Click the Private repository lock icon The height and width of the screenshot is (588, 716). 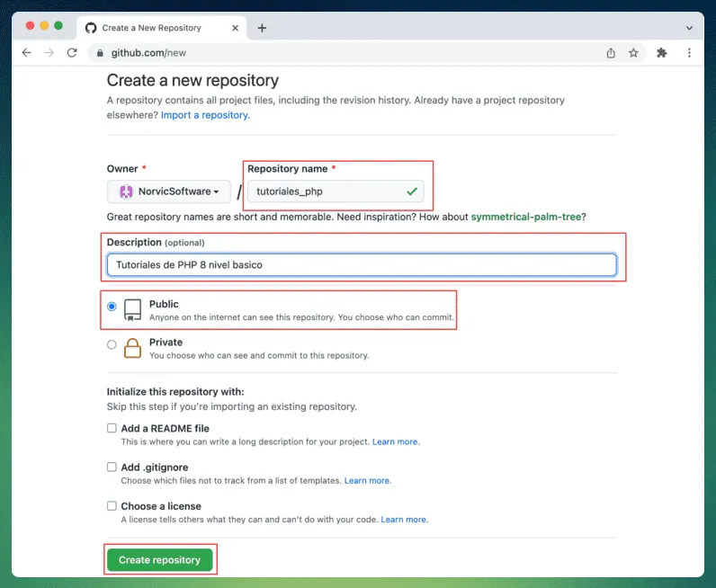[132, 348]
